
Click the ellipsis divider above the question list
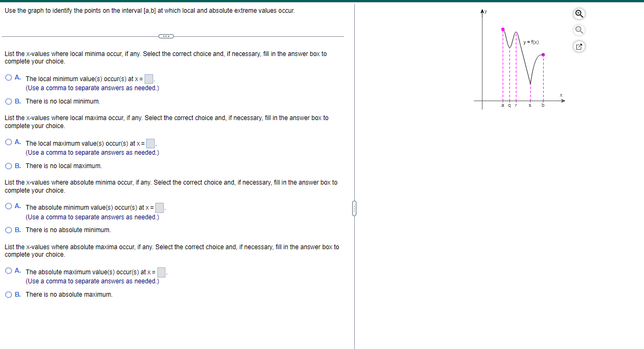click(x=167, y=35)
